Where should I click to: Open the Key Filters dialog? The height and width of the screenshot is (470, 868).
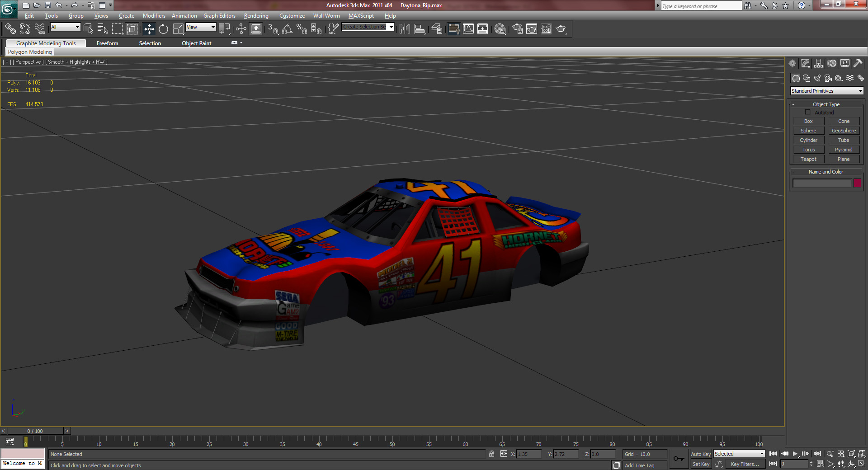(x=745, y=464)
